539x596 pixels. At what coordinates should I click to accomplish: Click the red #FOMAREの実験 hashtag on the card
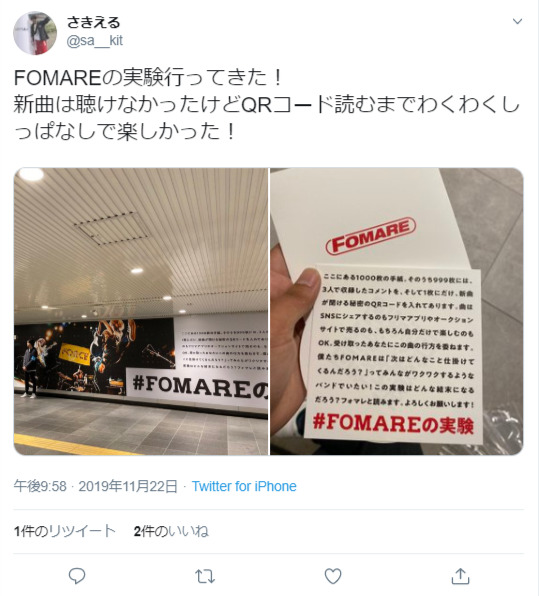pyautogui.click(x=393, y=424)
